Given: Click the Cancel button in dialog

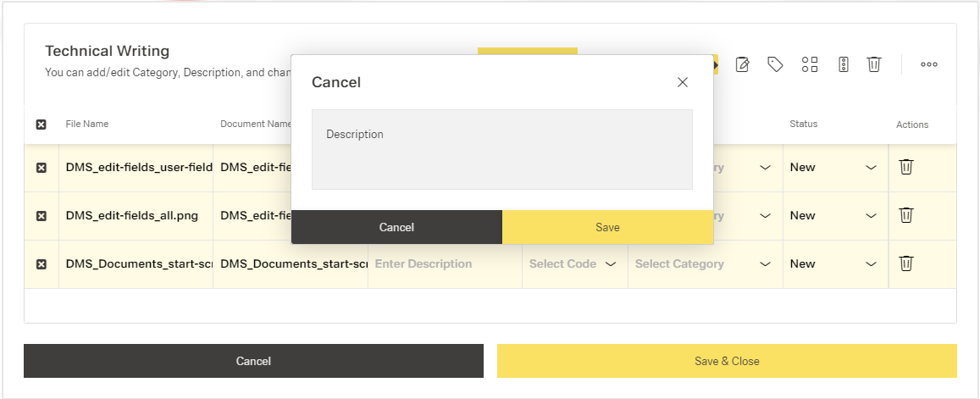Looking at the screenshot, I should click(x=396, y=227).
